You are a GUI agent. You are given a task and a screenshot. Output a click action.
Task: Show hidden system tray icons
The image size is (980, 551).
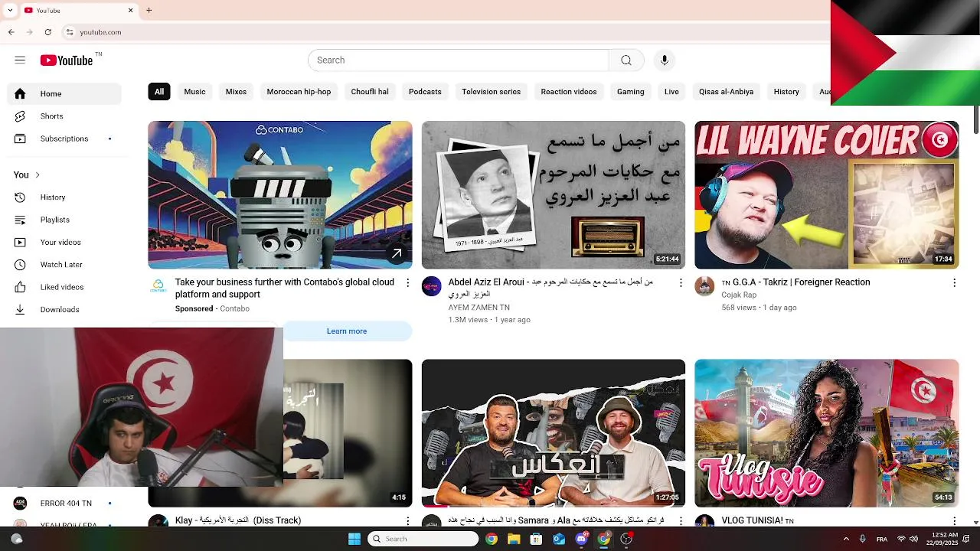846,539
